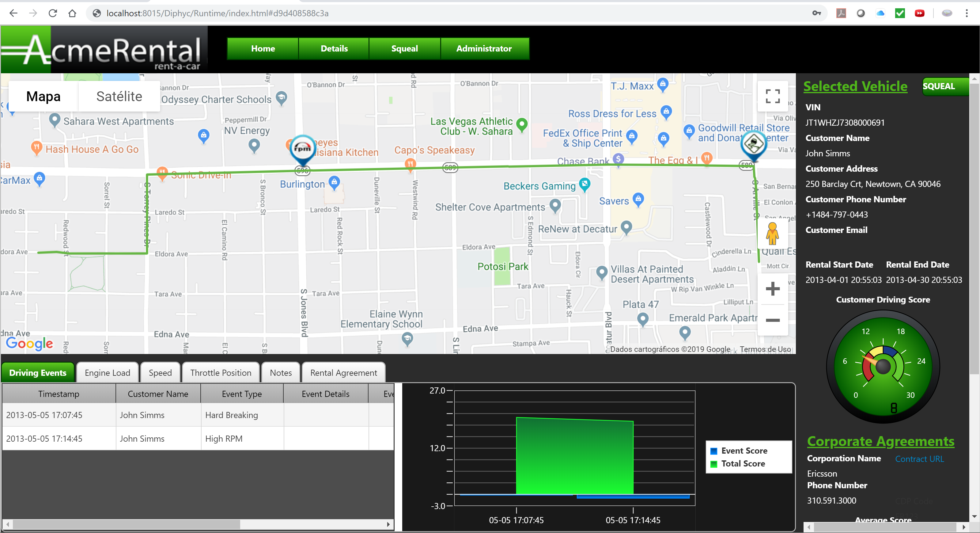Click the Street View pegman icon
This screenshot has height=533, width=980.
click(x=772, y=234)
